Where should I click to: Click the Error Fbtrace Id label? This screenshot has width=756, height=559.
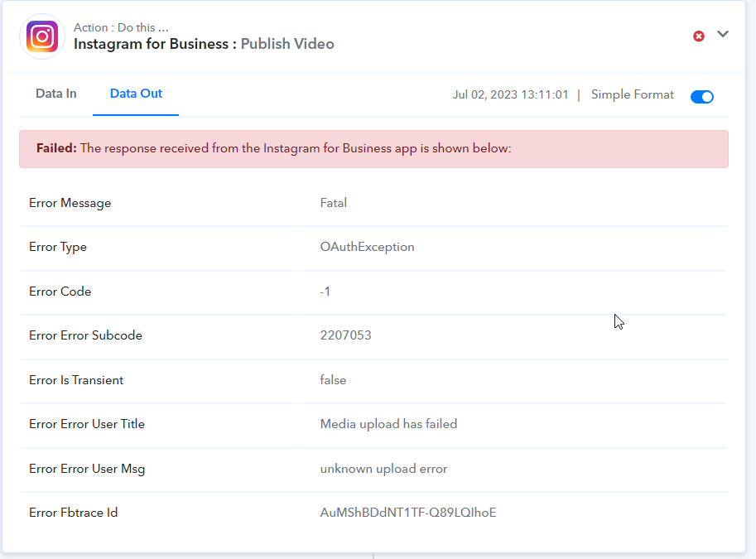pos(74,513)
